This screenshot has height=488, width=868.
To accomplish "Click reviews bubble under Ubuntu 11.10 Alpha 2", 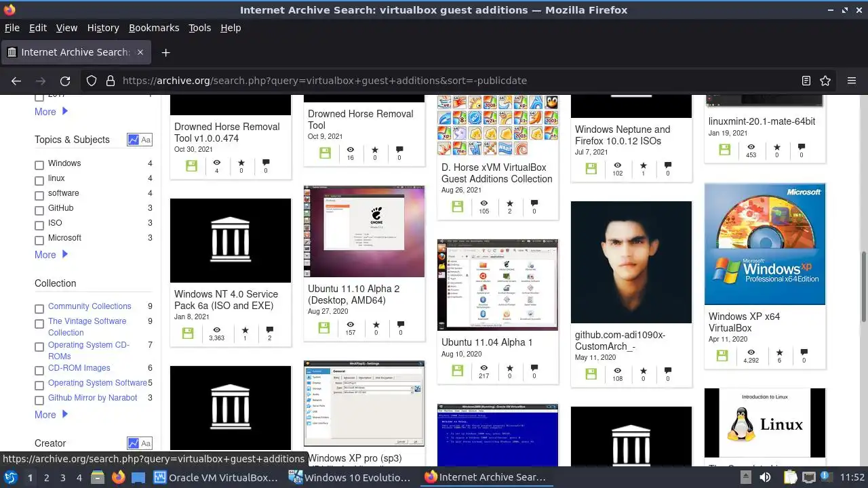I will tap(400, 325).
